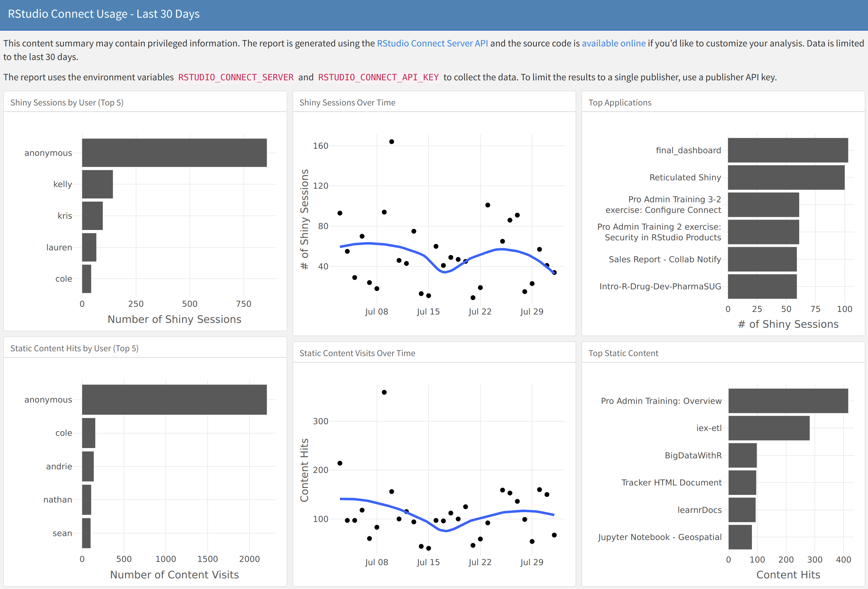
Task: Click the cole bar in Shiny sessions chart
Action: coord(87,279)
